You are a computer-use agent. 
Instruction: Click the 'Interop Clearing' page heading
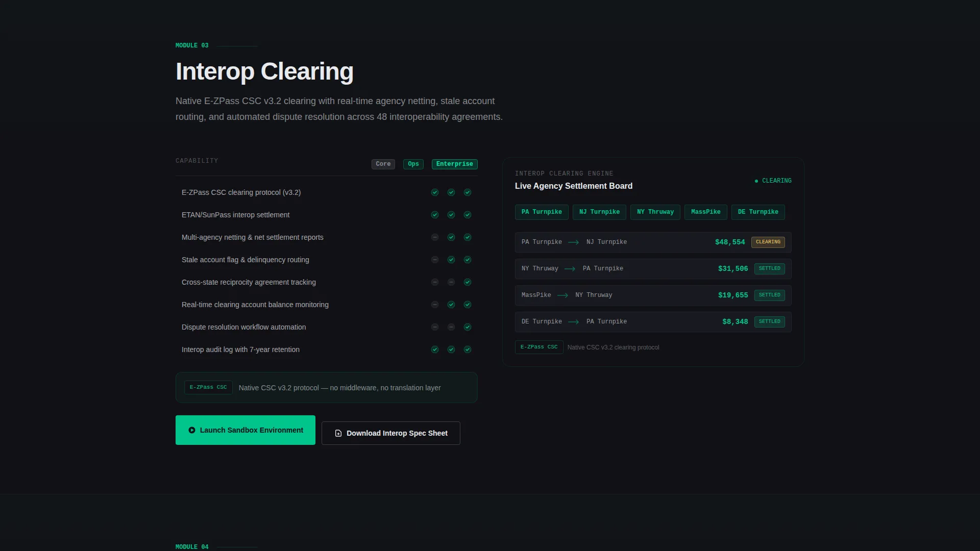(x=264, y=71)
